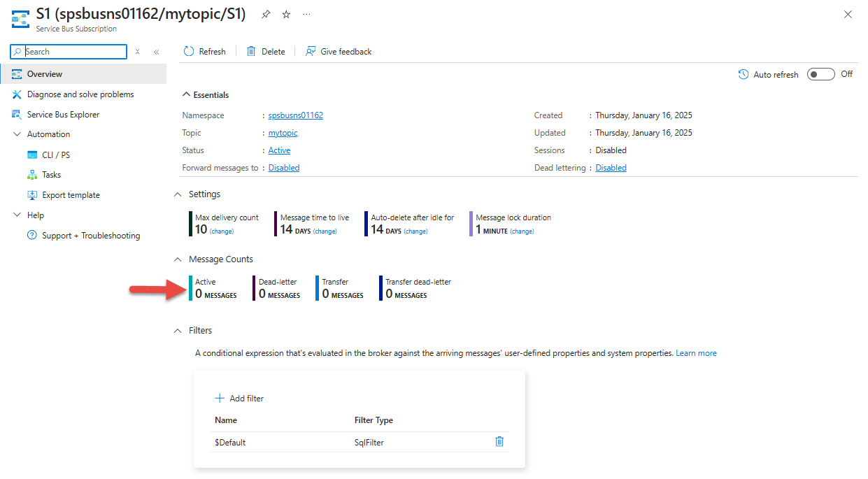Collapse the Essentials section
868x479 pixels.
(186, 95)
